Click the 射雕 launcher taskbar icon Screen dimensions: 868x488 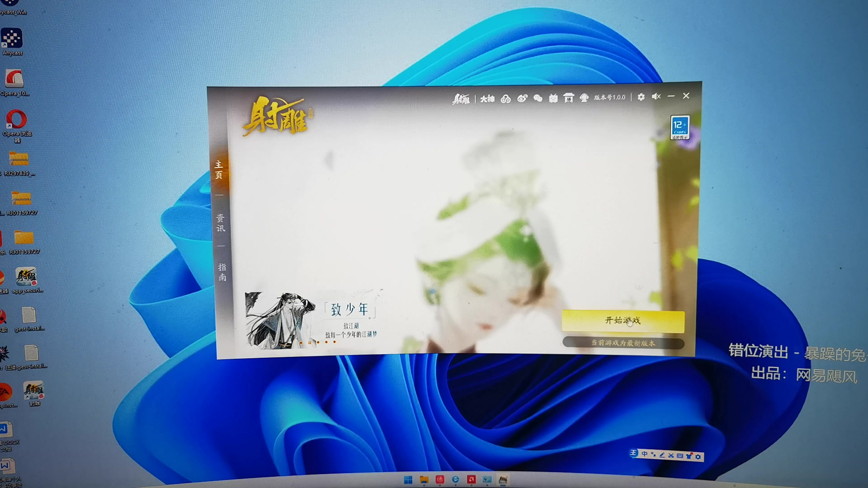(503, 479)
